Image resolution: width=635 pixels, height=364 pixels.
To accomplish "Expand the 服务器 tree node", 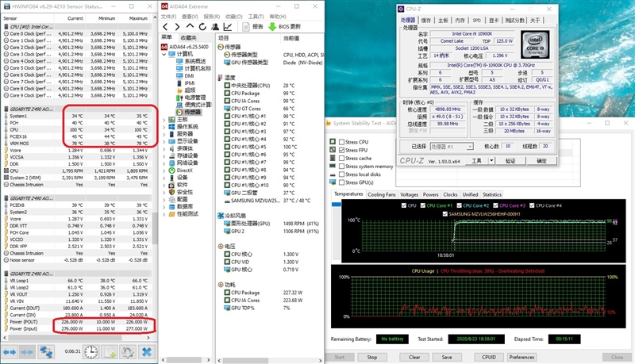I will pyautogui.click(x=164, y=134).
